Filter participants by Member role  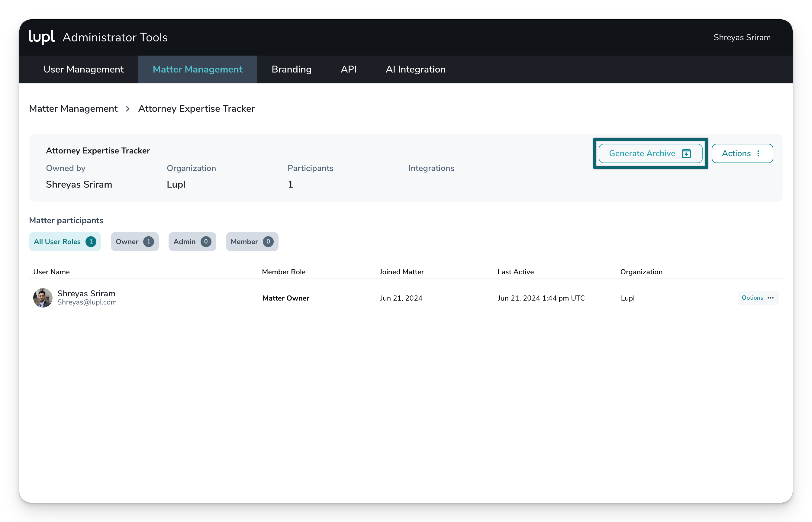pyautogui.click(x=252, y=242)
